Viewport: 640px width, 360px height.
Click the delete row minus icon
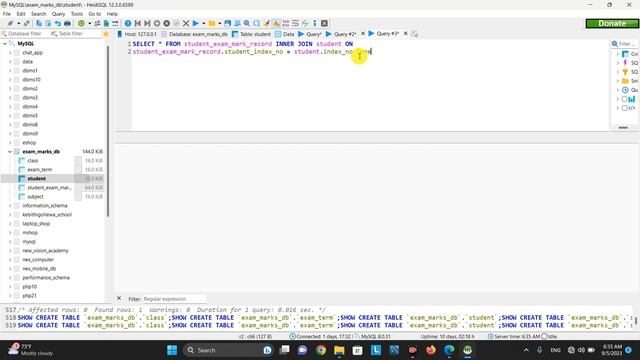(x=167, y=23)
